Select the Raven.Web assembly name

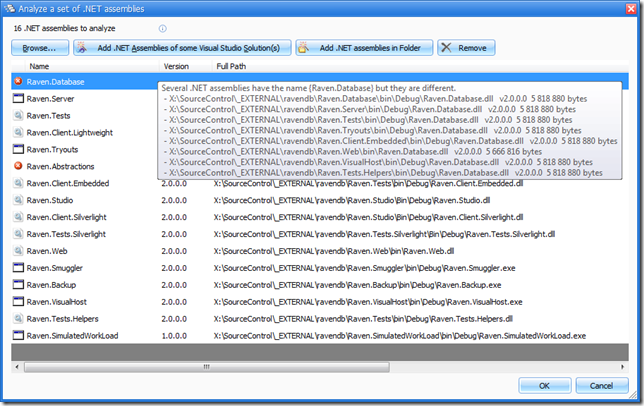click(47, 251)
